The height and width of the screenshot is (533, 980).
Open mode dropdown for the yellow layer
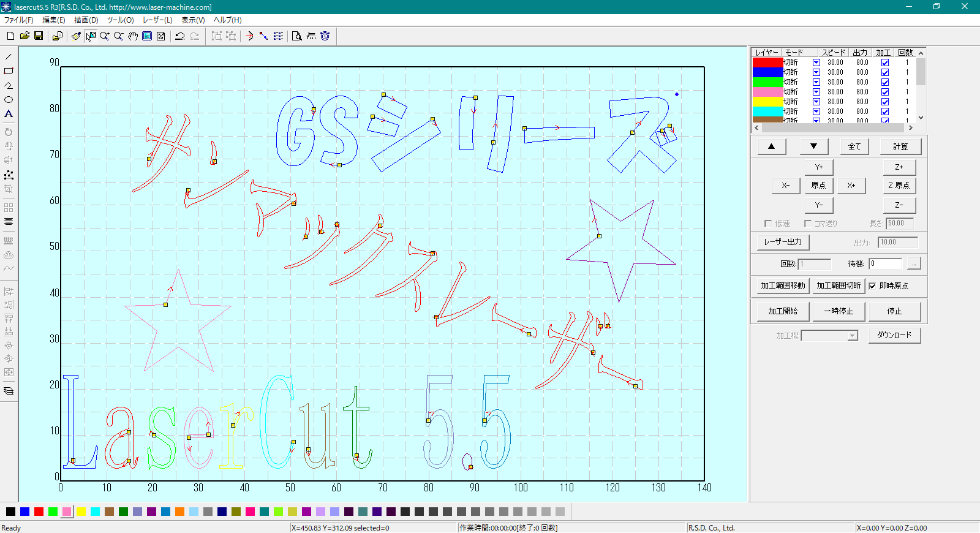point(816,102)
